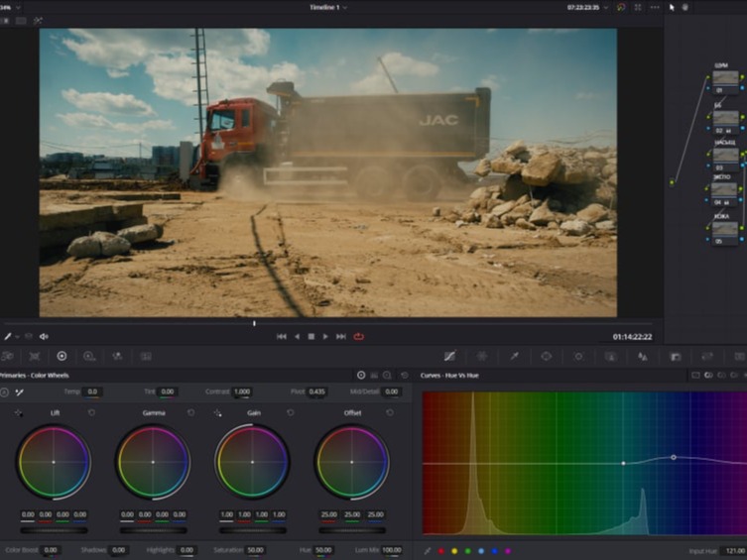Switch primaries to Log wheels mode
This screenshot has width=747, height=560.
[387, 376]
